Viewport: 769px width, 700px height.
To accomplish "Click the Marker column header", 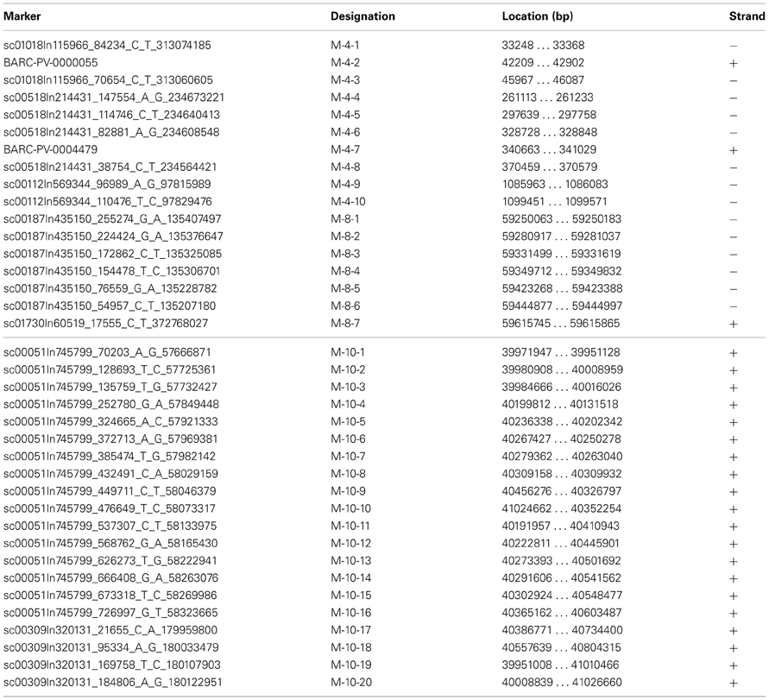I will click(22, 16).
